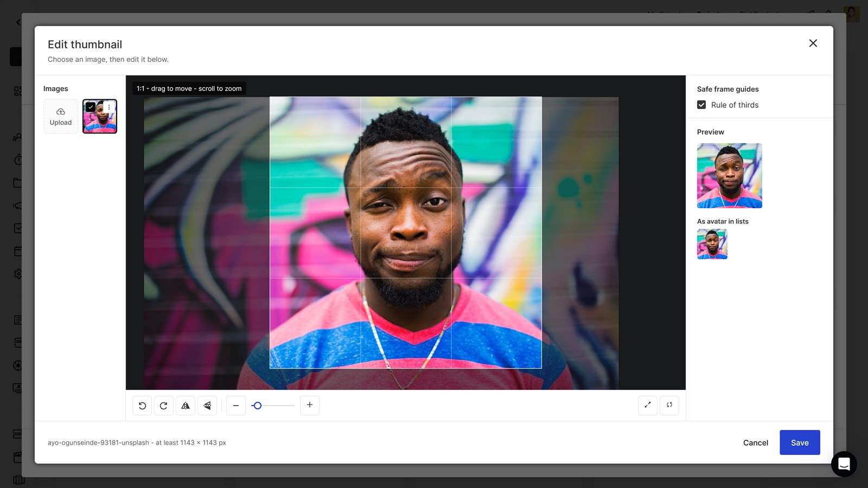This screenshot has width=868, height=488.
Task: Toggle the selected image thumbnail checkmark
Action: click(91, 107)
